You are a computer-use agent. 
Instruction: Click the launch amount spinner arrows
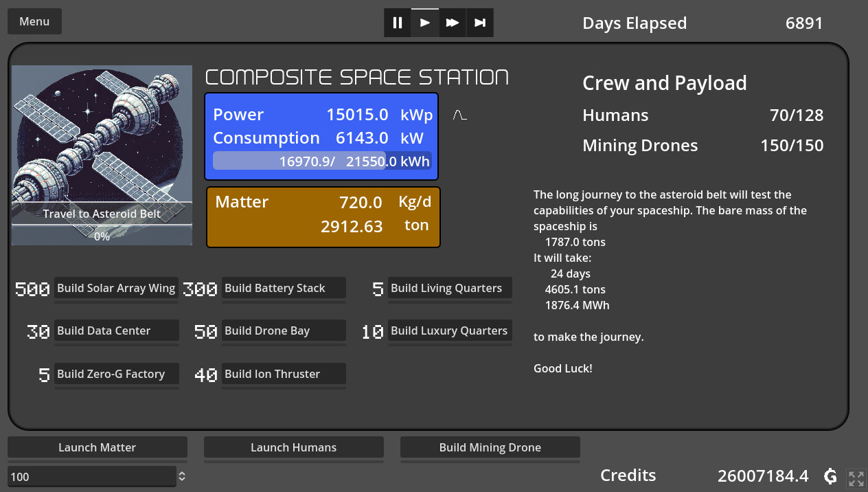click(182, 476)
